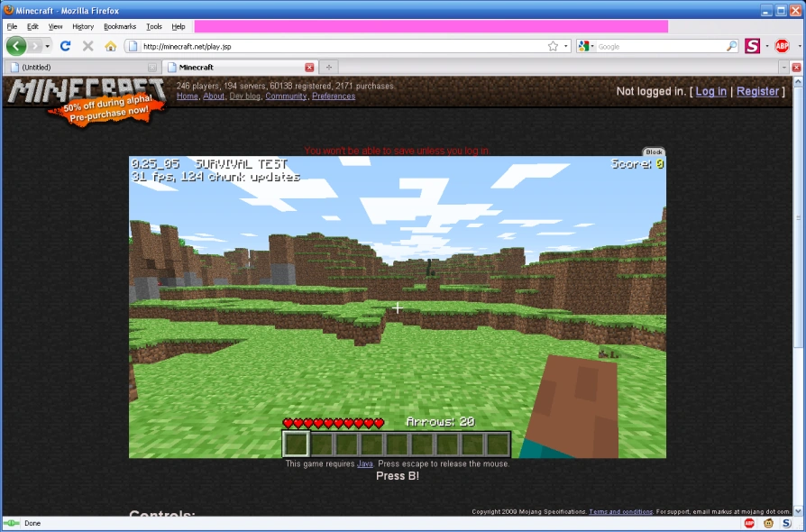
Task: Click the Java link below the game
Action: 365,463
